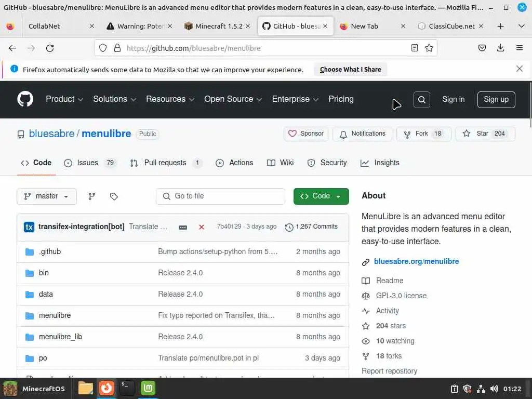This screenshot has width=532, height=399.
Task: Star the repository with the Star button
Action: [485, 134]
